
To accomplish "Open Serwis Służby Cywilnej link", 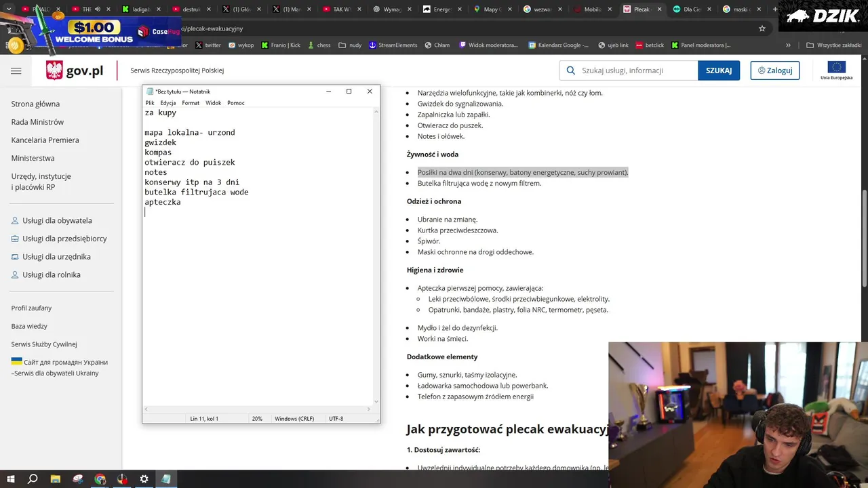I will click(44, 344).
